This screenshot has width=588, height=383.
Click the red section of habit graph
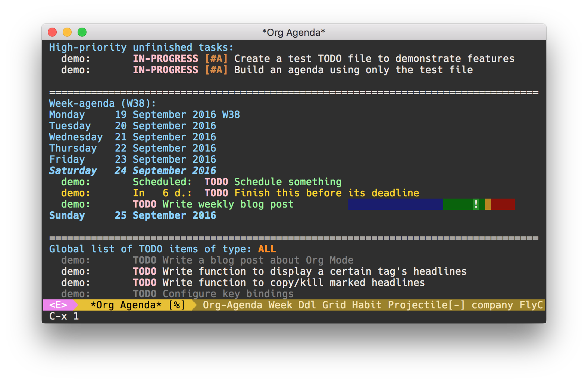click(x=503, y=204)
